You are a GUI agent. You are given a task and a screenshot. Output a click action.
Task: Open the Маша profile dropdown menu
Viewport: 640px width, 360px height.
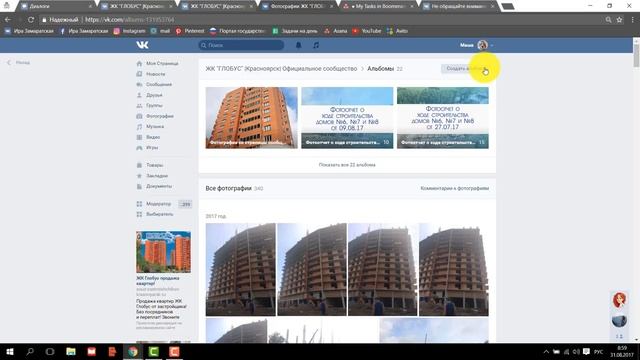pyautogui.click(x=477, y=45)
